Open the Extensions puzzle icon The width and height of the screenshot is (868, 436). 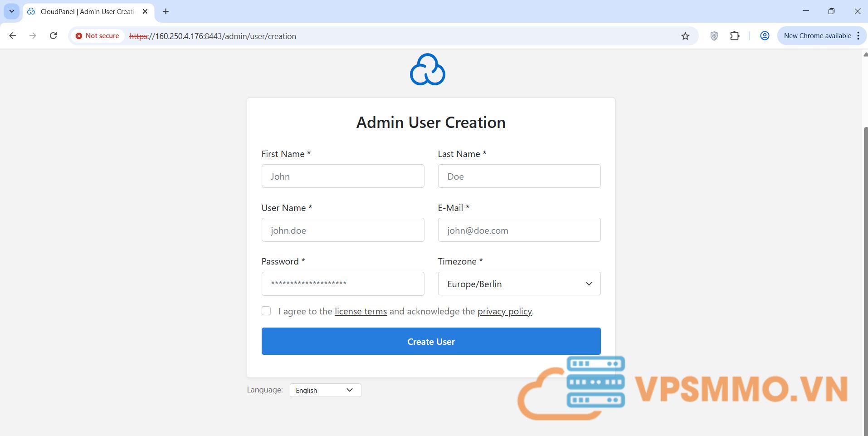pyautogui.click(x=735, y=36)
